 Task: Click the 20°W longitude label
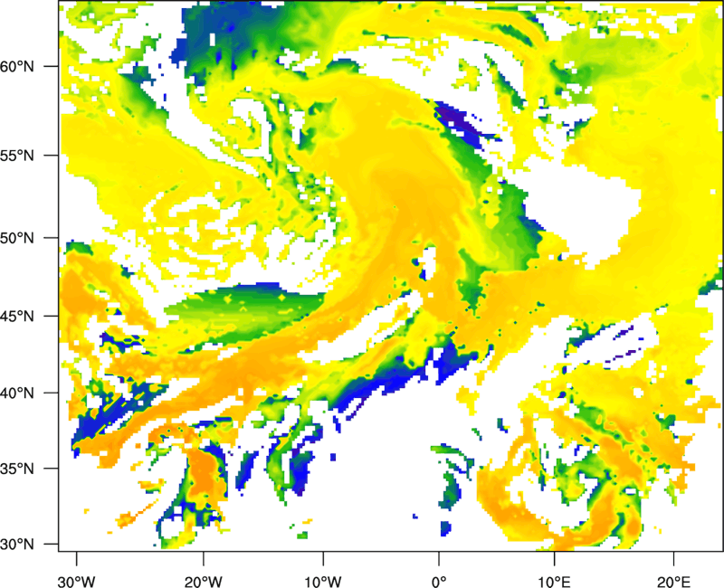coord(204,582)
